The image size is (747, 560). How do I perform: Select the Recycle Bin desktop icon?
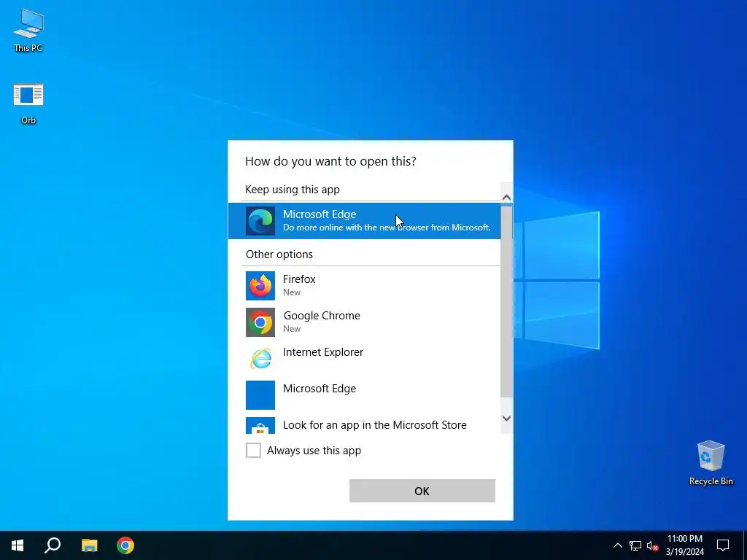coord(711,463)
